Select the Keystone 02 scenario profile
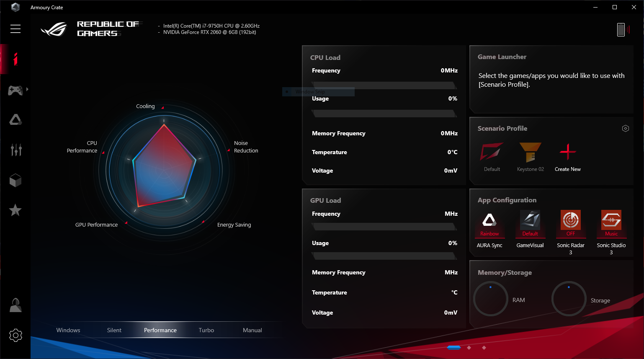 click(x=531, y=157)
